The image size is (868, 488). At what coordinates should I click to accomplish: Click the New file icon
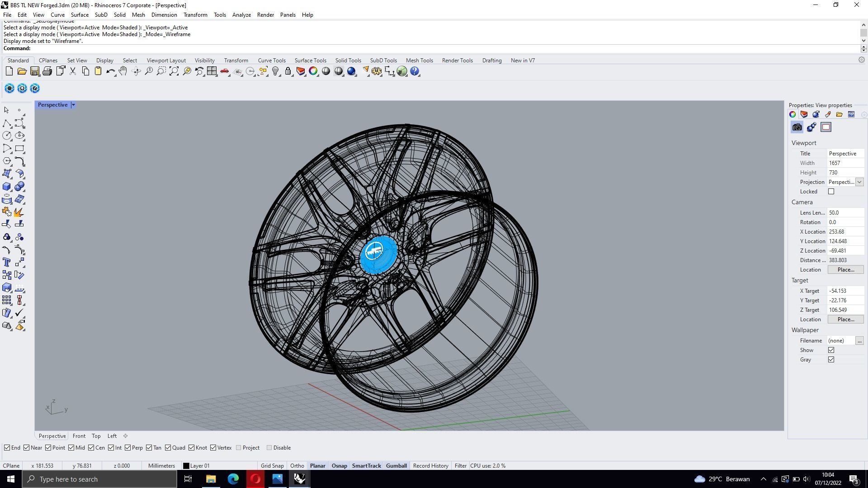(x=9, y=71)
